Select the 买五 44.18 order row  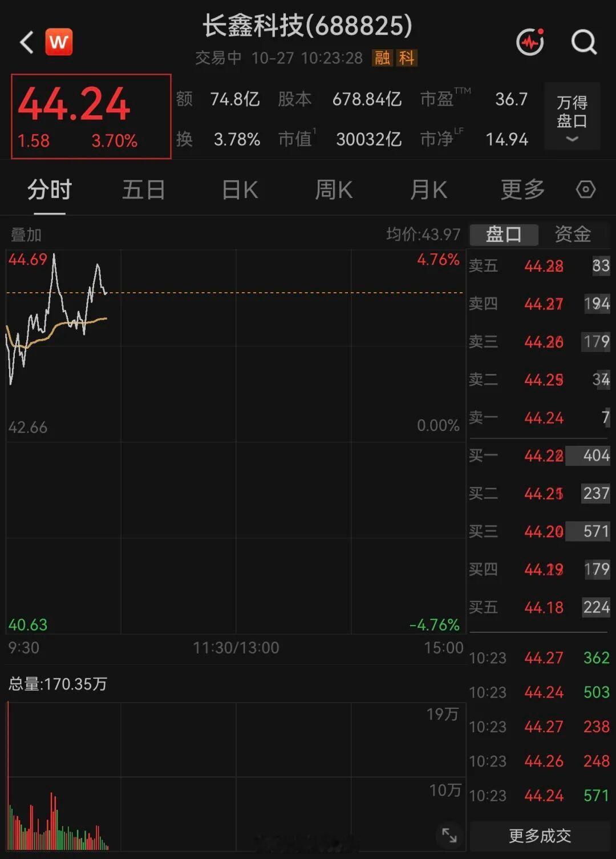pos(540,607)
